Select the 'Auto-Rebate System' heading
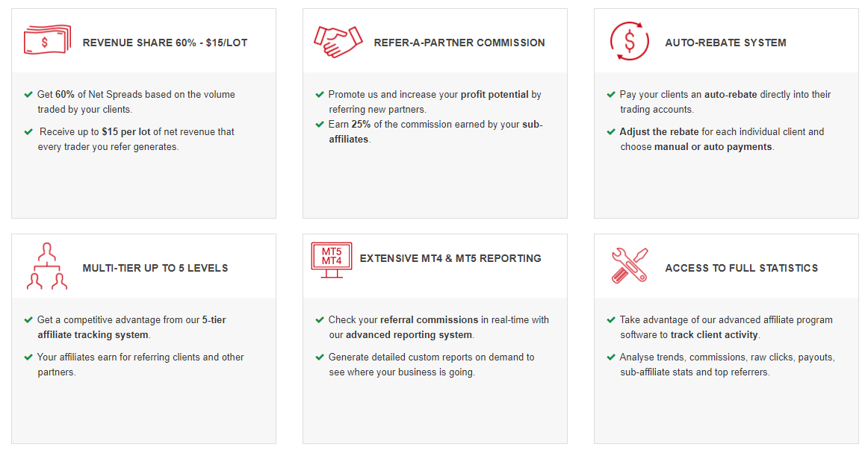Viewport: 868px width, 453px height. click(726, 43)
